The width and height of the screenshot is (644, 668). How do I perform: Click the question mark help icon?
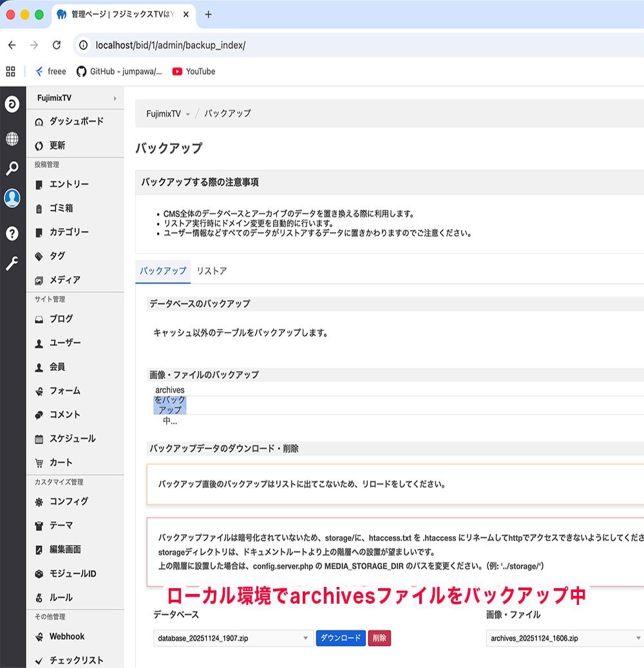pyautogui.click(x=12, y=233)
